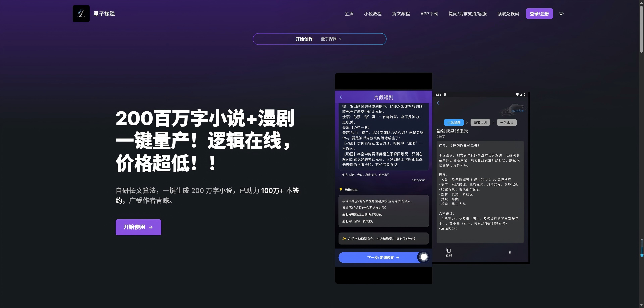The height and width of the screenshot is (308, 644).
Task: Click 下一步: 定调设置 button
Action: [x=383, y=258]
